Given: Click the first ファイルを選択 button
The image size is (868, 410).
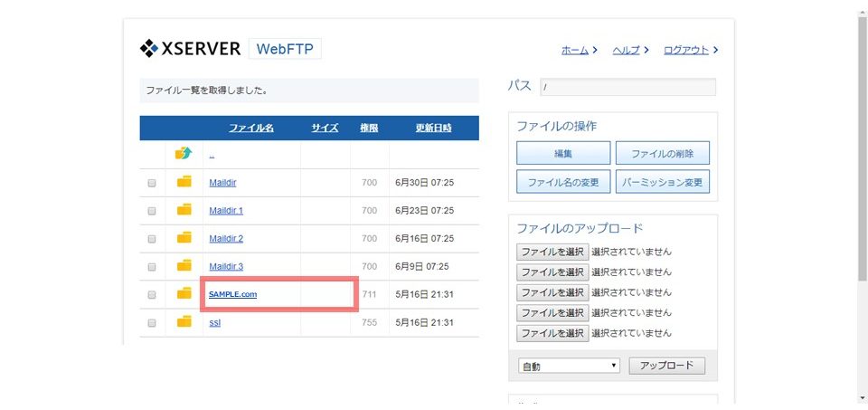Looking at the screenshot, I should pos(552,253).
